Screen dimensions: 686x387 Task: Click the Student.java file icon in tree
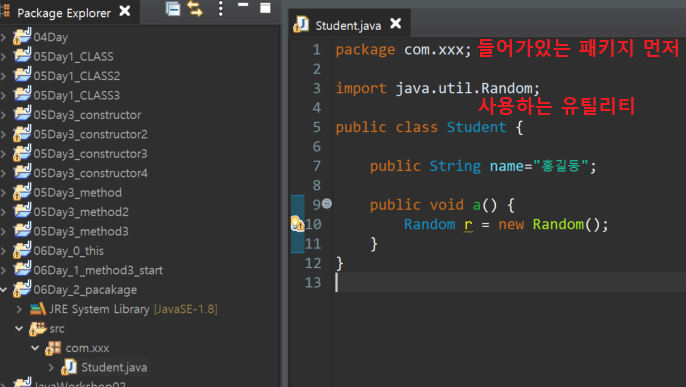coord(69,367)
